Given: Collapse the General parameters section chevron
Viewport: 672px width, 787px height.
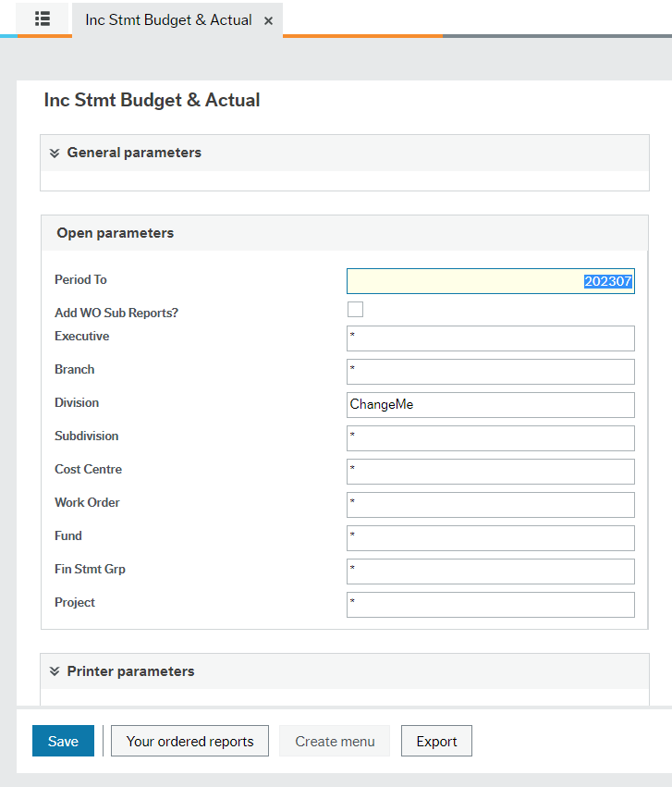Looking at the screenshot, I should (x=55, y=153).
